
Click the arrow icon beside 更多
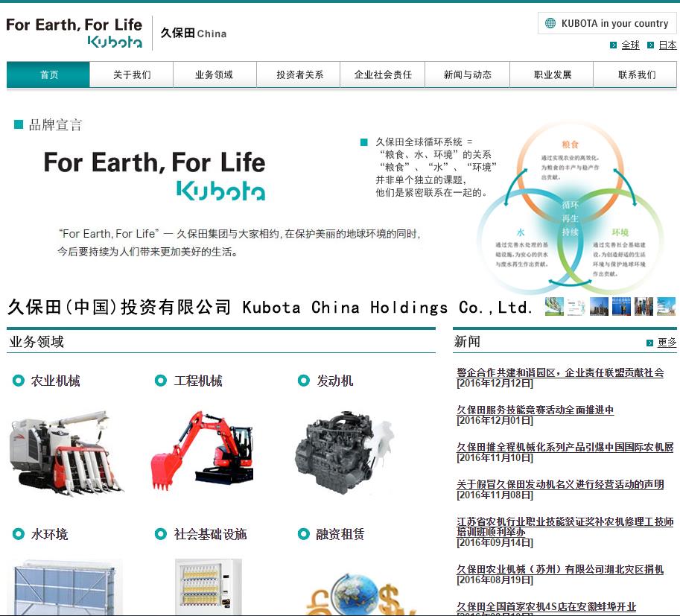click(649, 343)
